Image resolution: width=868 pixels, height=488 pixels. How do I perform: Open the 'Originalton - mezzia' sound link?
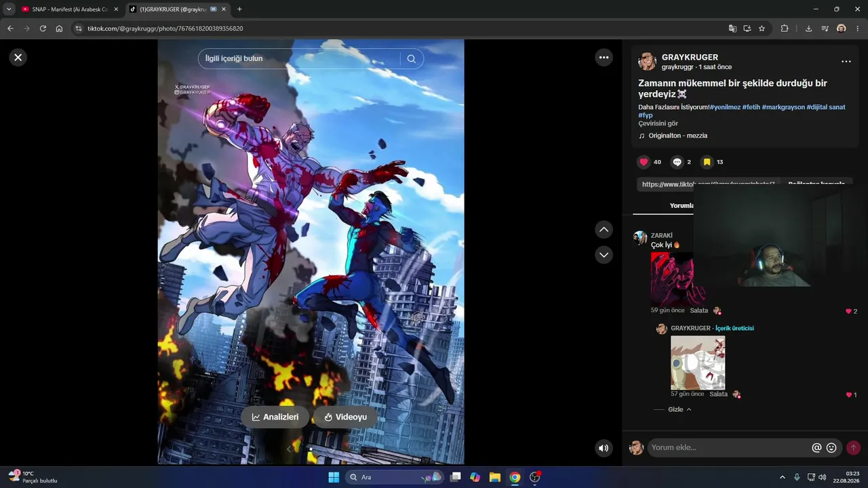coord(677,136)
